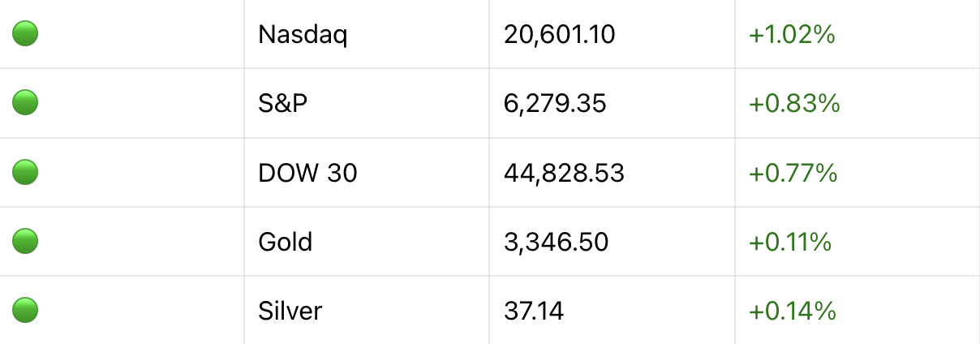Click the green status dot for S&P
Viewport: 980px width, 344px height.
click(x=26, y=103)
